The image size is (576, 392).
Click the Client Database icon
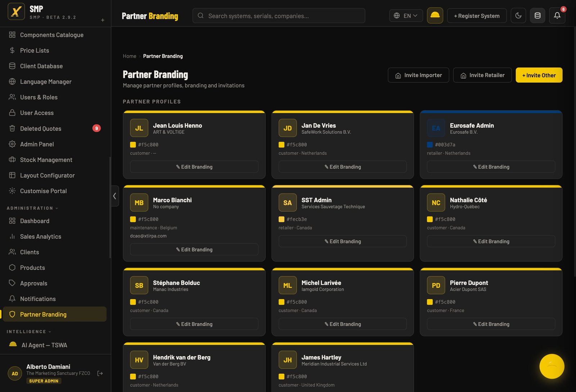click(x=12, y=66)
